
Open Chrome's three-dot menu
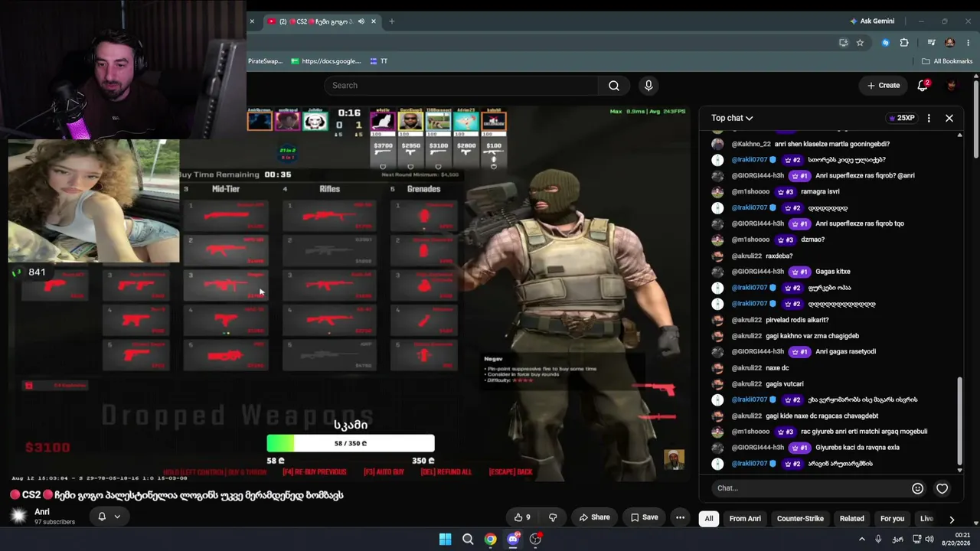[x=969, y=43]
